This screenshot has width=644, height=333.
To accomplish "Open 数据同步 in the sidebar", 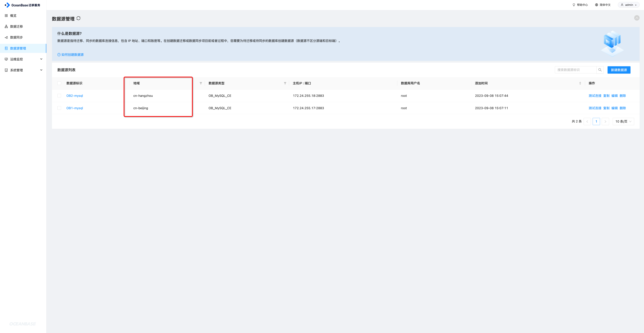I will 16,37.
